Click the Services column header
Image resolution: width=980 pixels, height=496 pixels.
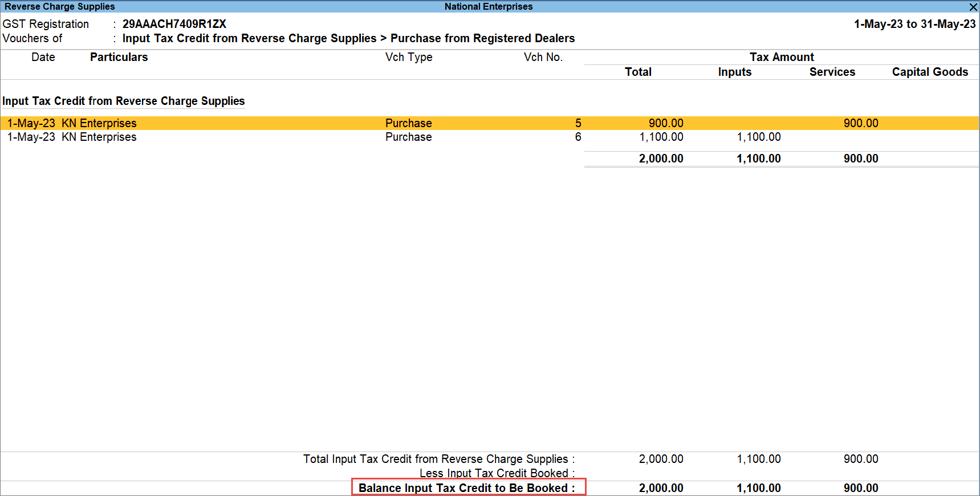coord(832,72)
